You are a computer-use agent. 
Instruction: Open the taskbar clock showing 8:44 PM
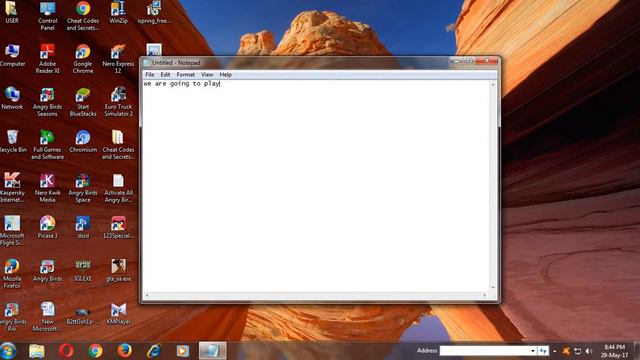614,351
